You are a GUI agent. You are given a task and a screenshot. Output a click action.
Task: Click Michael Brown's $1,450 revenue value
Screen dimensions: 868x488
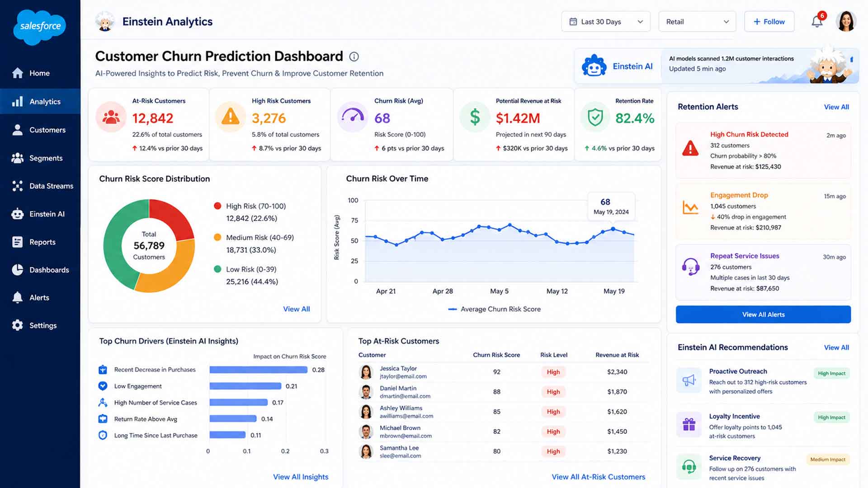click(617, 432)
